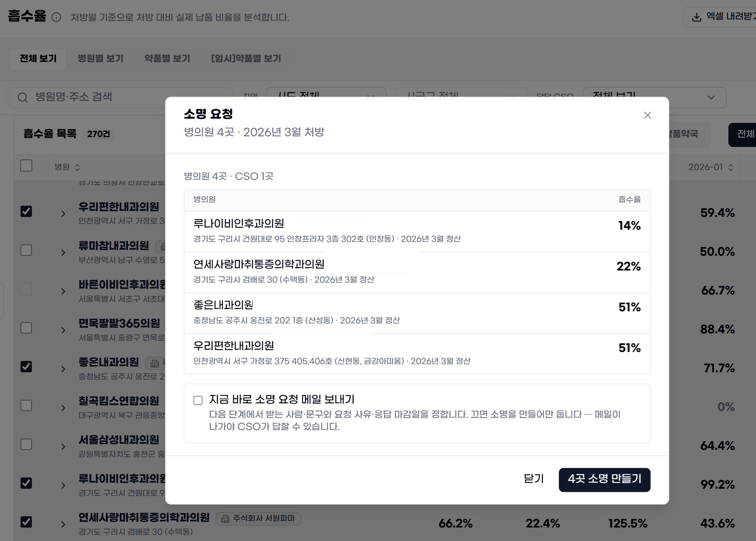Uncheck the 우리편한내과의원 row checkbox
The width and height of the screenshot is (756, 541).
click(26, 211)
